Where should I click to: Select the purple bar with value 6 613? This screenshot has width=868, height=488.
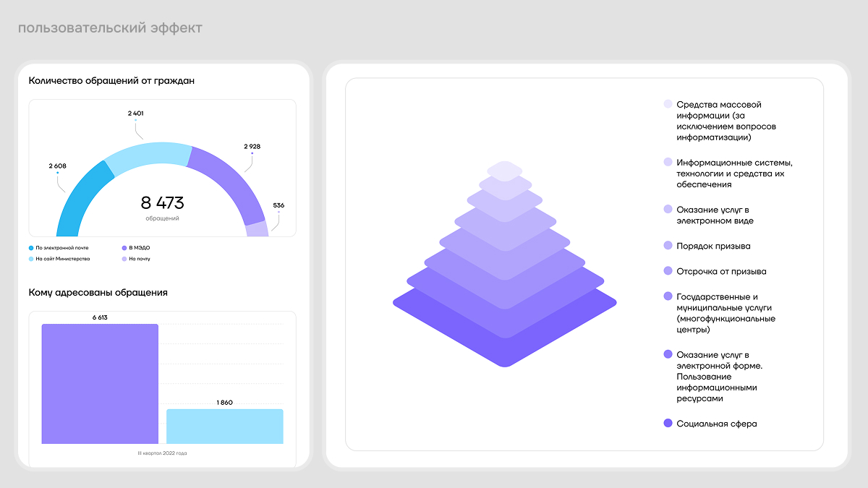click(100, 383)
